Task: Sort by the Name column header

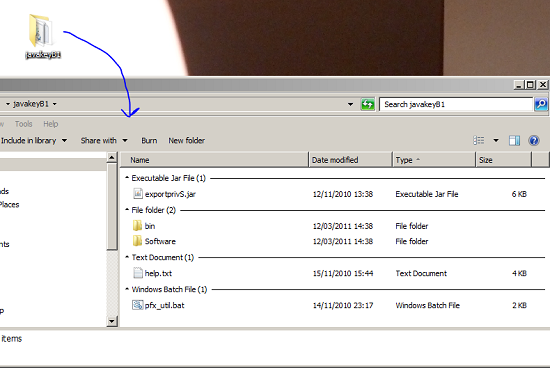Action: (x=214, y=160)
